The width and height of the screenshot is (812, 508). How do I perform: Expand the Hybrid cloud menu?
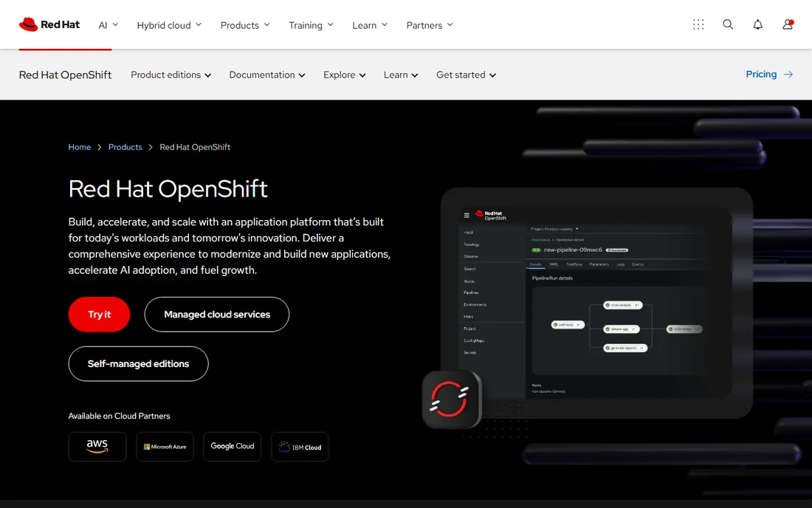(x=169, y=25)
